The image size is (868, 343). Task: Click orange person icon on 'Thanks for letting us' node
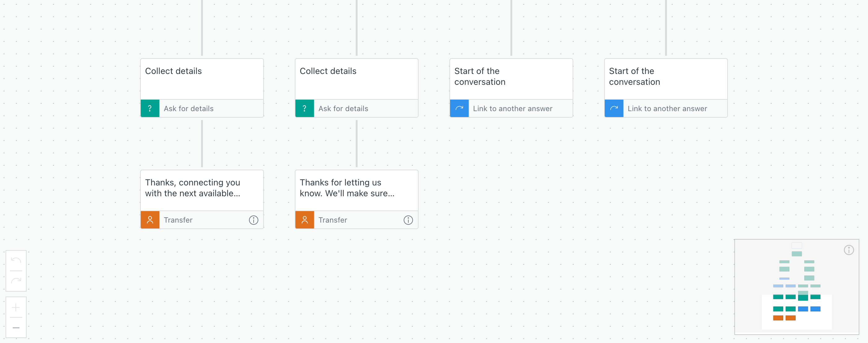point(305,220)
